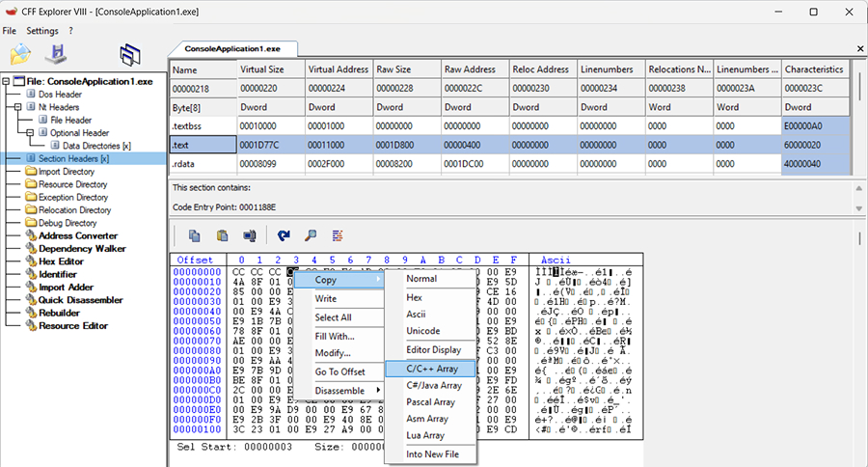Select Asm Array copy option
This screenshot has width=868, height=467.
point(431,419)
